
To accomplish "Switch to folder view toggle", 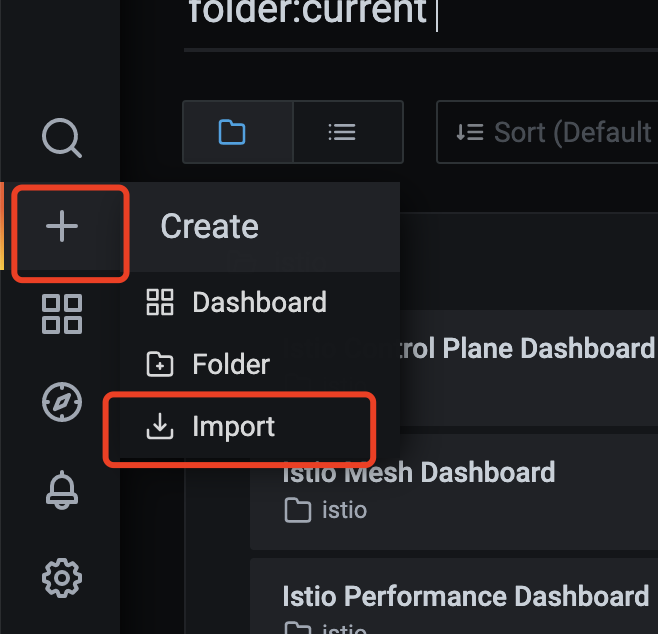I will [x=238, y=132].
